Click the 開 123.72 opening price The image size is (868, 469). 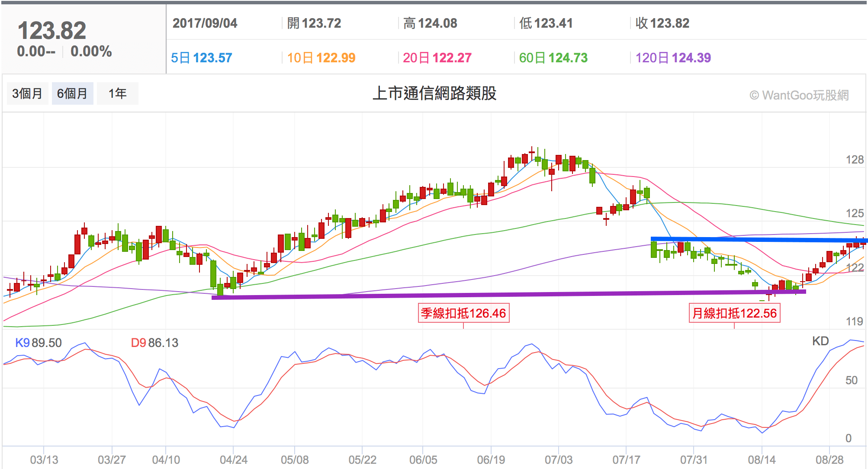[x=314, y=23]
